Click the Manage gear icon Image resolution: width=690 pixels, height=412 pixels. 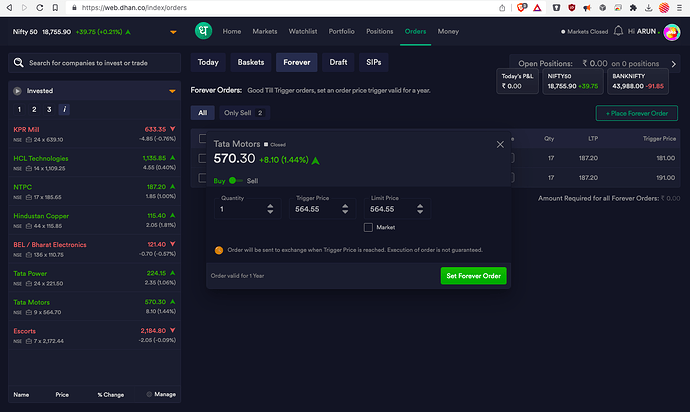149,394
